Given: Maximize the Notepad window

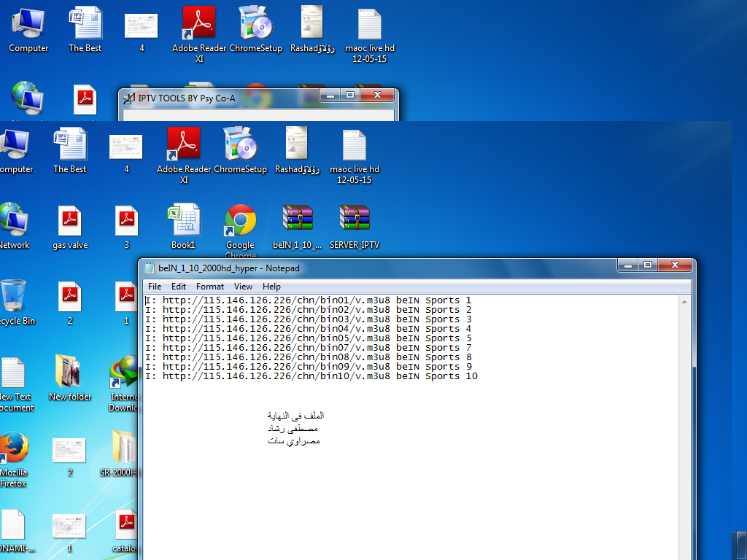Looking at the screenshot, I should [648, 265].
